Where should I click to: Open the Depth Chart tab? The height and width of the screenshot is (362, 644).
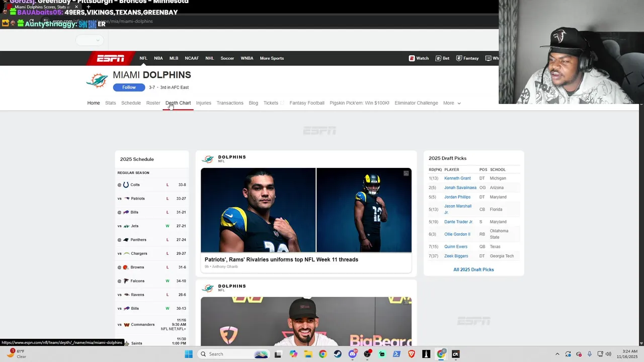[x=178, y=103]
